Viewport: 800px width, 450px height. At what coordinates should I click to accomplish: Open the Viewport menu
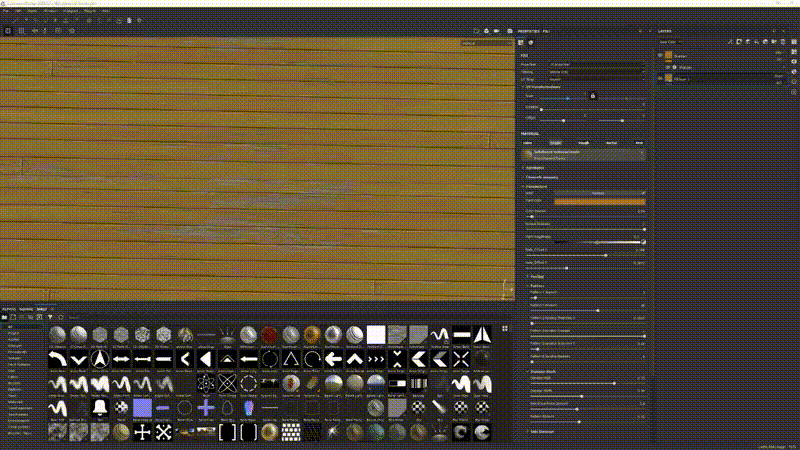pos(71,11)
